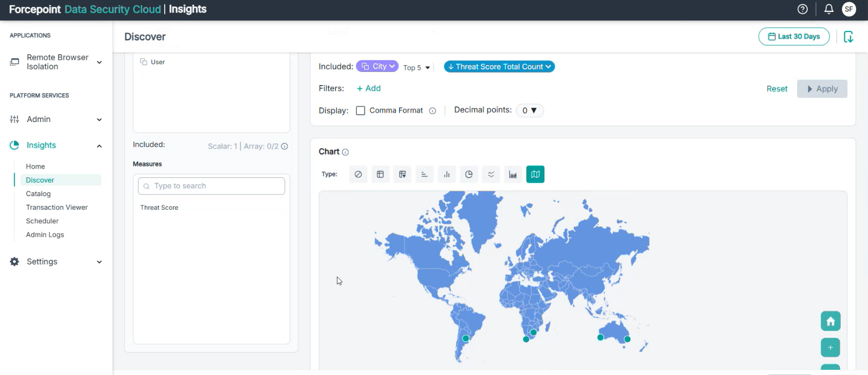Select the table chart type icon
This screenshot has width=868, height=375.
[380, 174]
